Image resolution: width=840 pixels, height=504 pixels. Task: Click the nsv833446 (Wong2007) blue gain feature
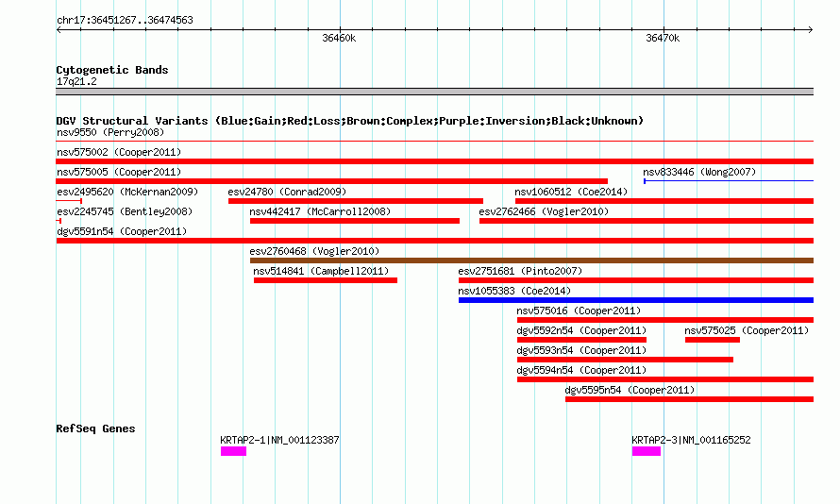(x=728, y=181)
